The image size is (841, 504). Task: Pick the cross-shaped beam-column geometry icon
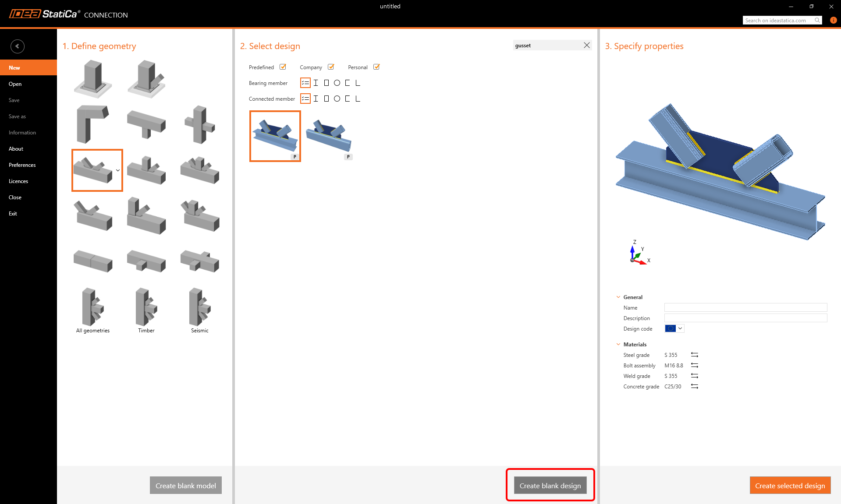(x=200, y=124)
